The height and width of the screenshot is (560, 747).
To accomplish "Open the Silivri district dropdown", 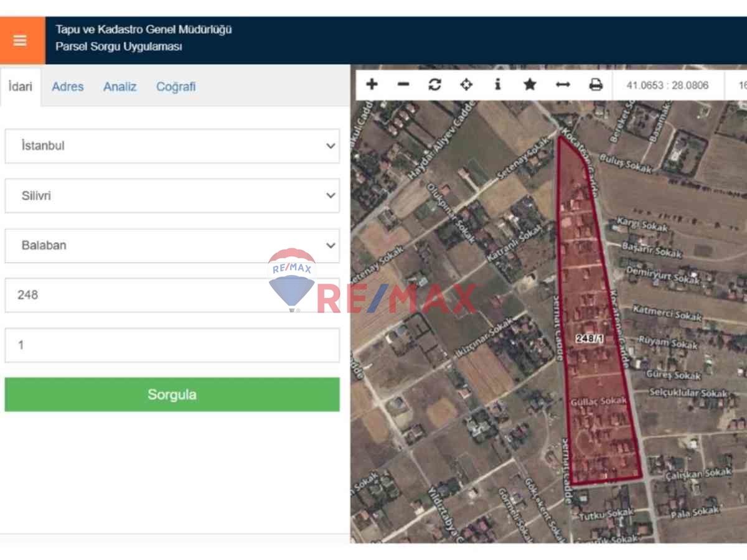I will (172, 195).
